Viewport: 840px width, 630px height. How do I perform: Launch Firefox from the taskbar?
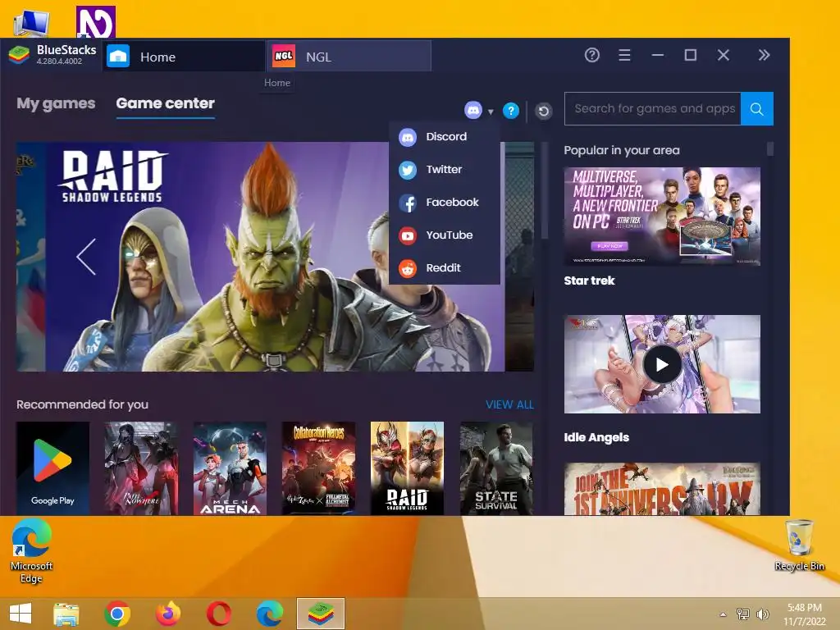click(x=168, y=614)
